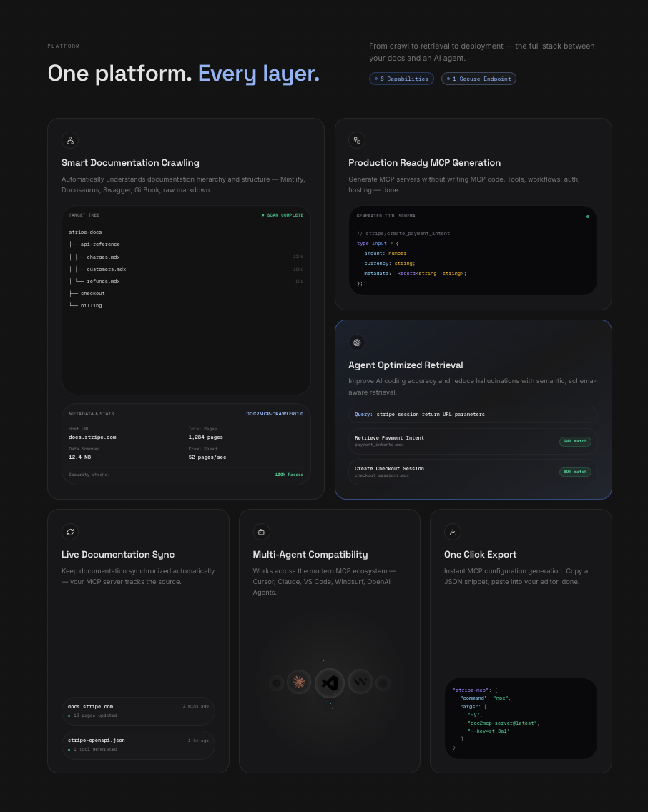This screenshot has height=812, width=648.
Task: Click the 6 Capabilities badge
Action: point(401,79)
